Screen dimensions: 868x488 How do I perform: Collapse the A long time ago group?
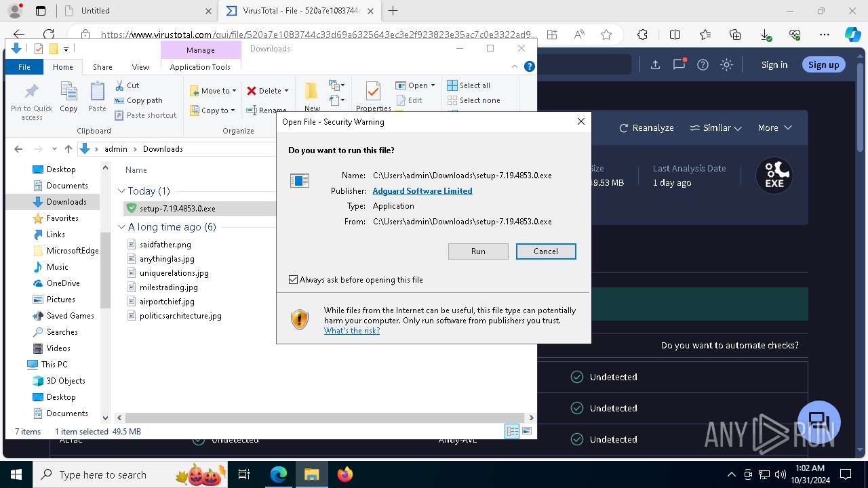[x=122, y=227]
